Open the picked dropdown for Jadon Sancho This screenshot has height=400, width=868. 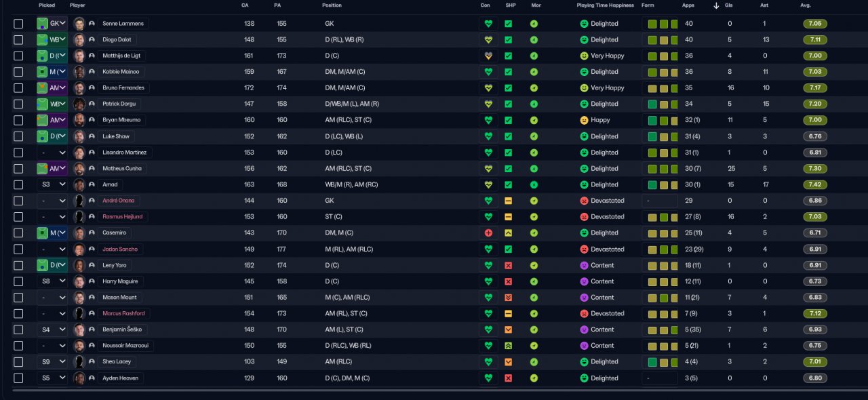pos(52,249)
